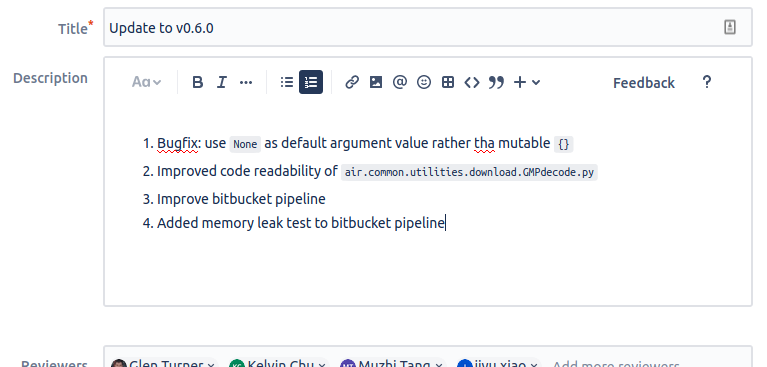Screen dimensions: 767x367
Task: Click empty area of description editor below list
Action: click(x=428, y=269)
